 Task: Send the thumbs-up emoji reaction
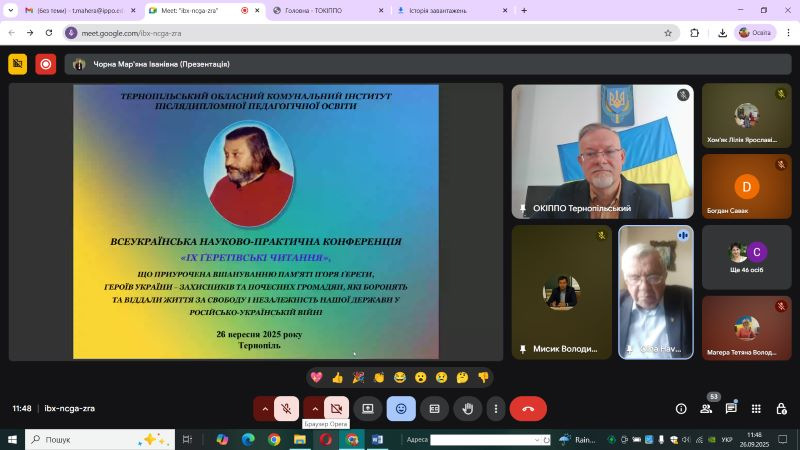(x=337, y=377)
